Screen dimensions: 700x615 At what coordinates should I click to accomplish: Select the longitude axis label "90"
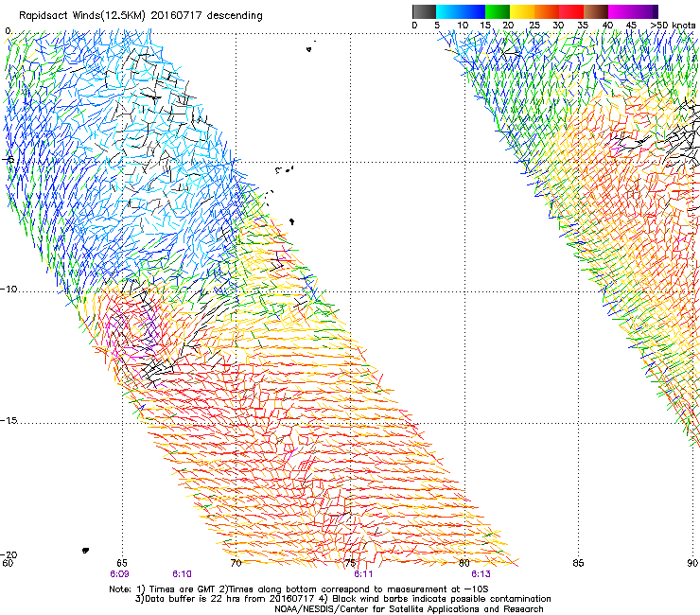coord(692,563)
